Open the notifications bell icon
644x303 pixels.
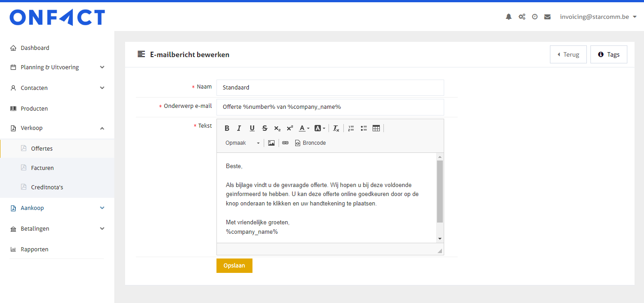(x=509, y=17)
